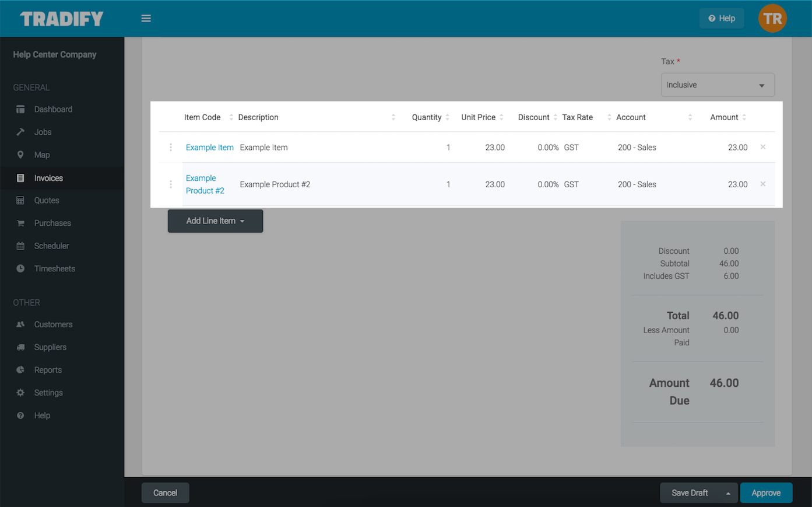Viewport: 812px width, 507px height.
Task: Click the Quotes calculator icon
Action: (x=20, y=200)
